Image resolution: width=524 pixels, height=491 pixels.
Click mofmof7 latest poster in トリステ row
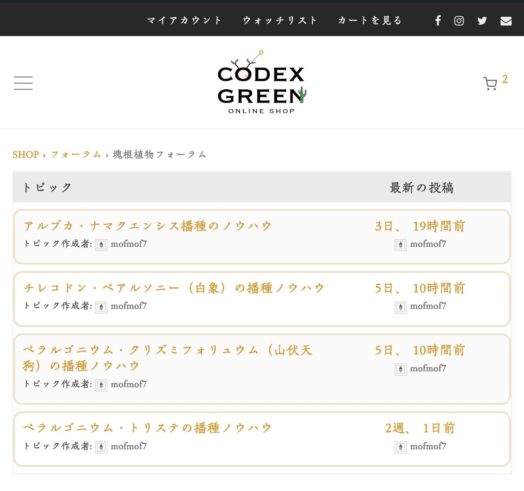(428, 446)
